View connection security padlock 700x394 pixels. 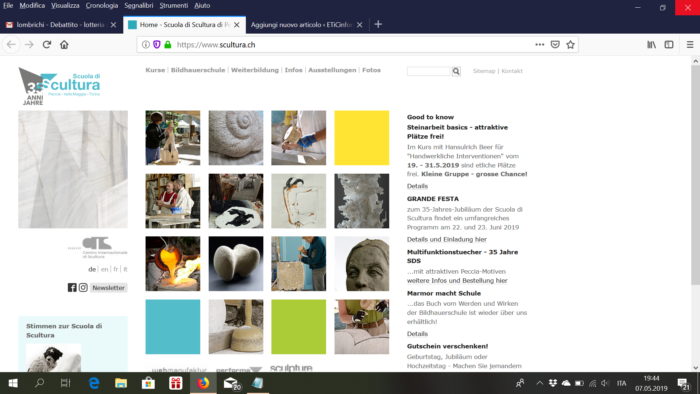point(168,45)
